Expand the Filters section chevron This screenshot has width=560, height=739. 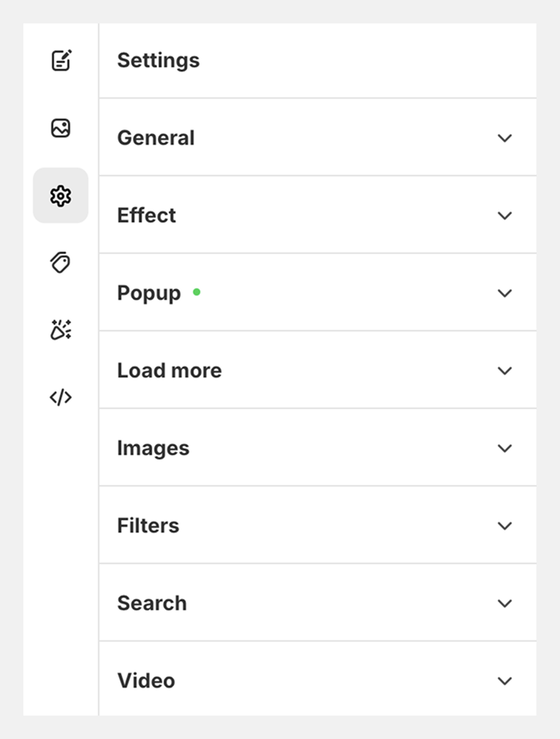[x=504, y=526]
